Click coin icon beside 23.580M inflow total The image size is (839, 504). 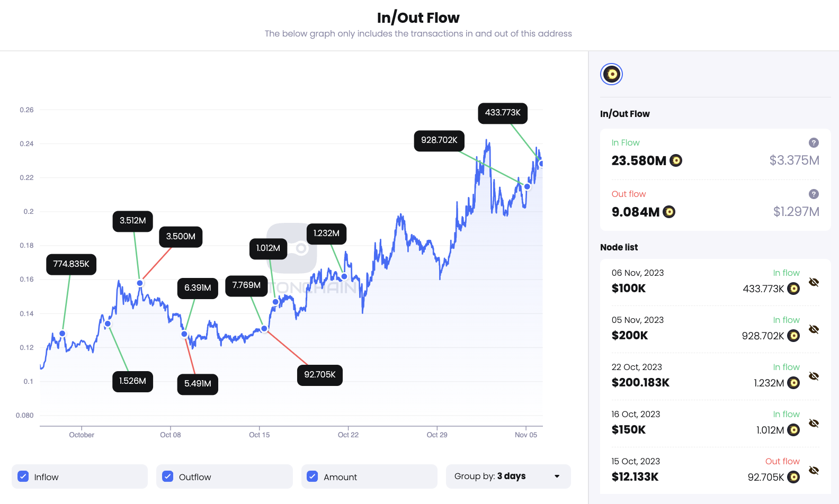[676, 160]
